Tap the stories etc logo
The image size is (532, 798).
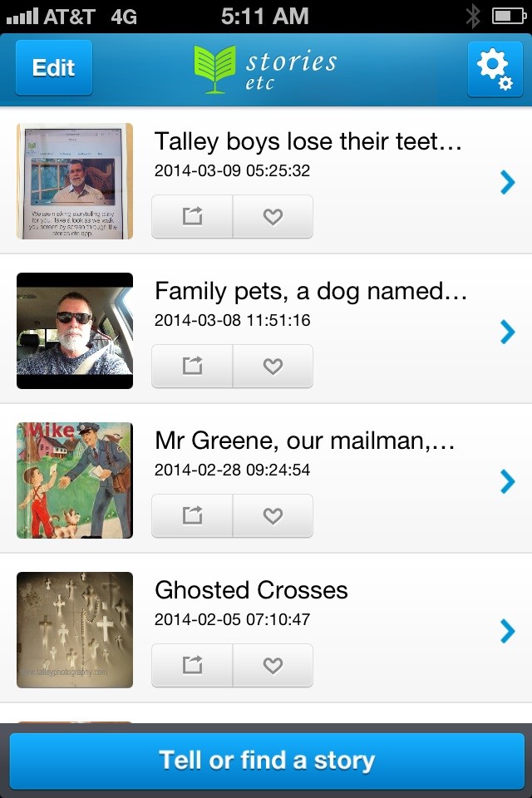tap(265, 68)
